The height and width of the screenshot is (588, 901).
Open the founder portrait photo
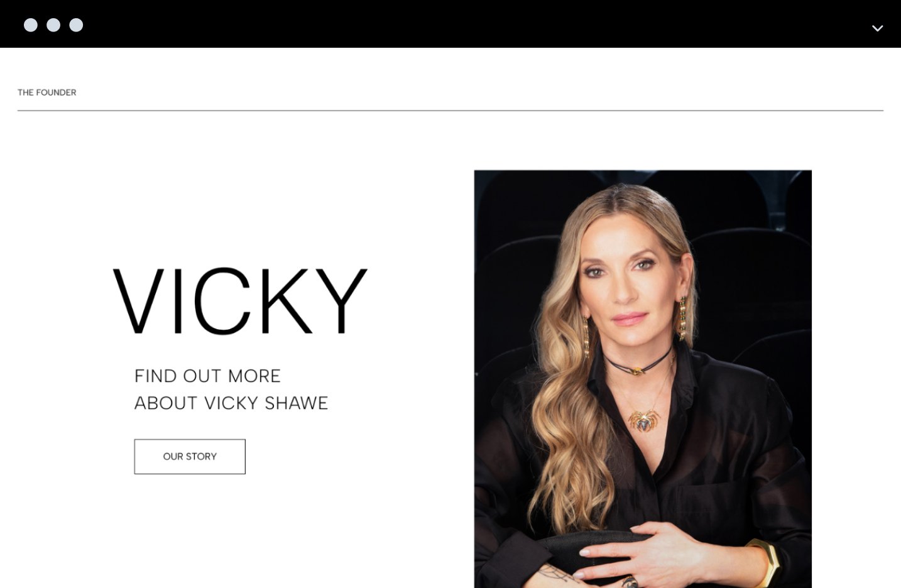point(643,379)
